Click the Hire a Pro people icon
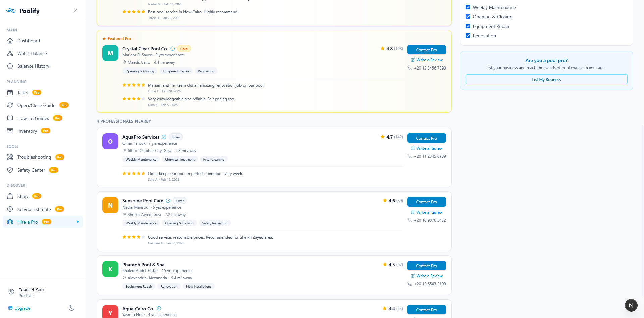Screen dimensions: 644x318 10,222
